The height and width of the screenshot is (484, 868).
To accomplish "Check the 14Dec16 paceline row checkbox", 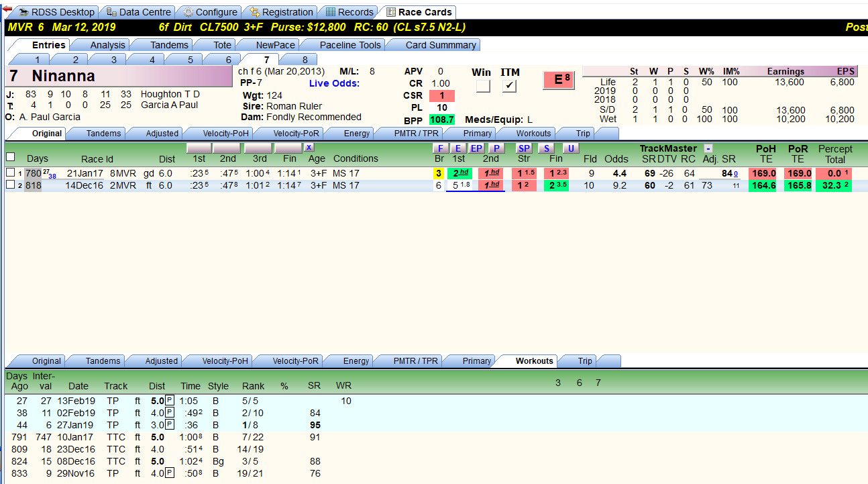I will point(10,185).
